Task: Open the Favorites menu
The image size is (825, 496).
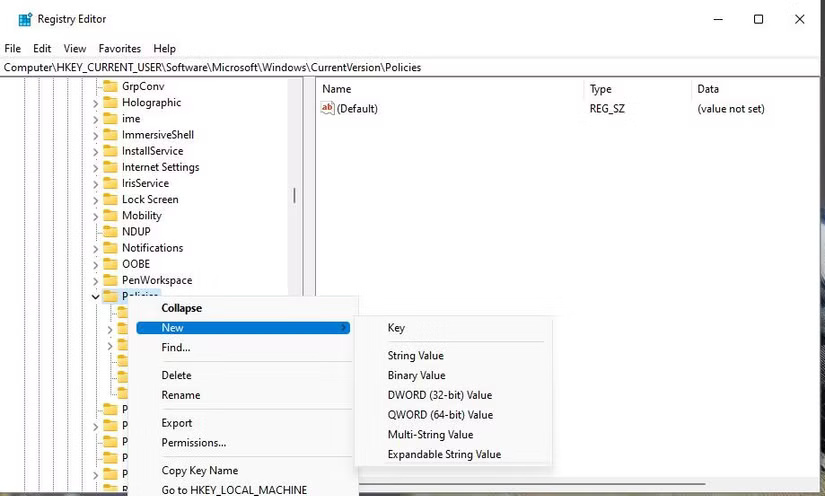Action: coord(119,48)
